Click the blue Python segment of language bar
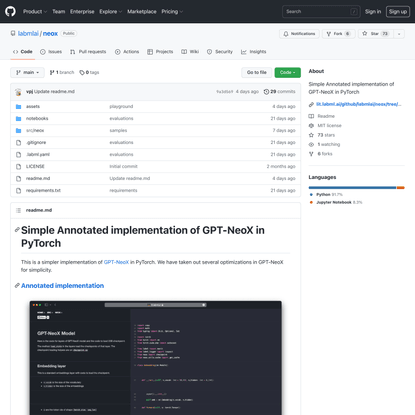 pos(352,188)
